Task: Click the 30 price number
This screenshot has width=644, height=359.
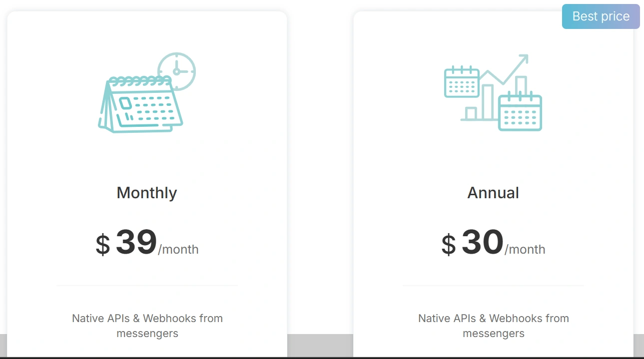Action: point(482,242)
